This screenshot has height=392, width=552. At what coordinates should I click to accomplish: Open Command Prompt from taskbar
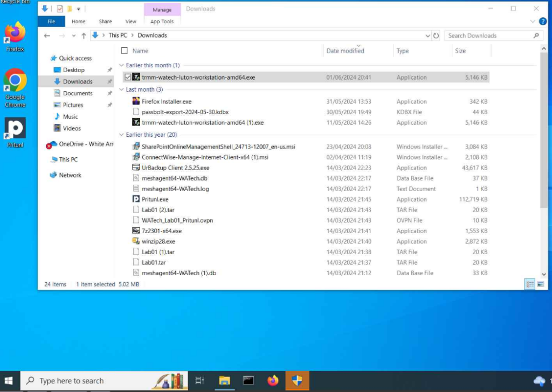[248, 381]
